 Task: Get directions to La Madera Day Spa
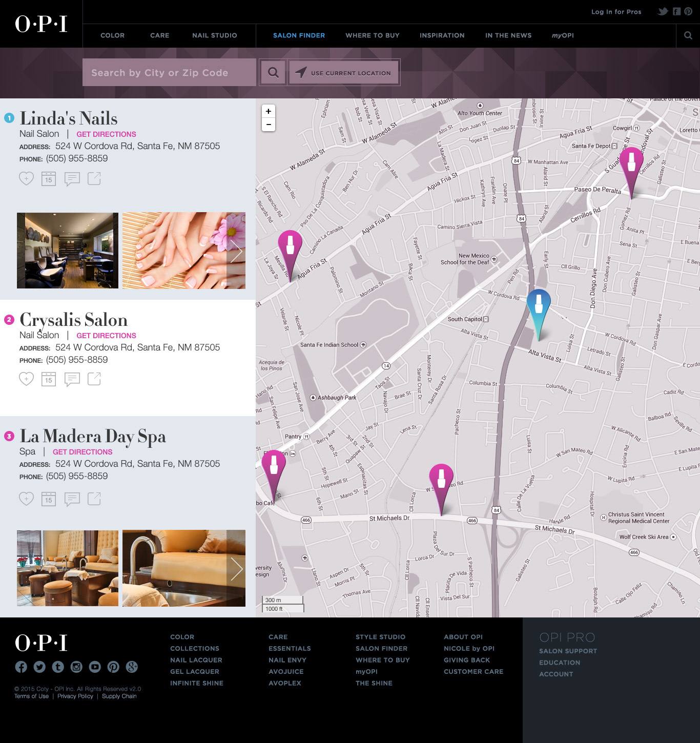(83, 452)
